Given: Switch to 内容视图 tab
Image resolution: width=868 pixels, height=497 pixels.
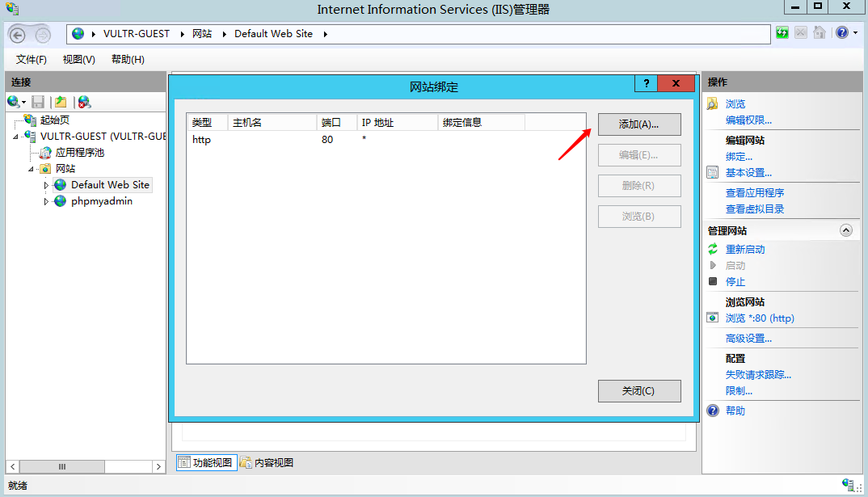Looking at the screenshot, I should pos(267,463).
